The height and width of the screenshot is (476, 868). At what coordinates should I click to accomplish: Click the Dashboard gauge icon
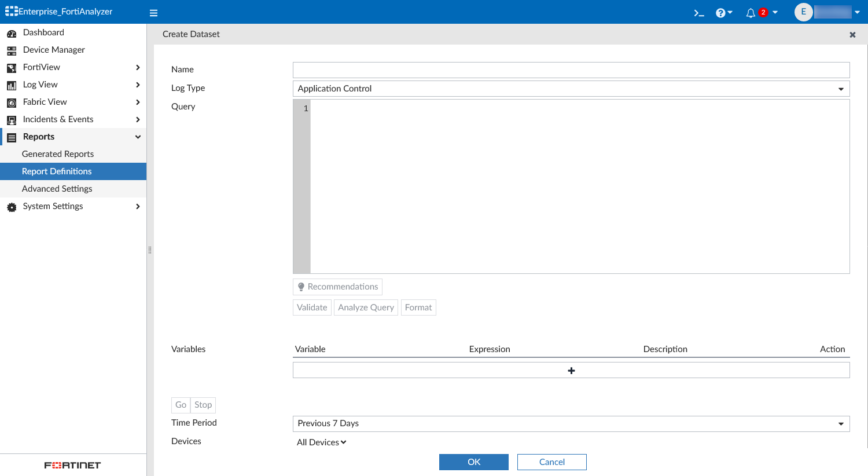[12, 33]
